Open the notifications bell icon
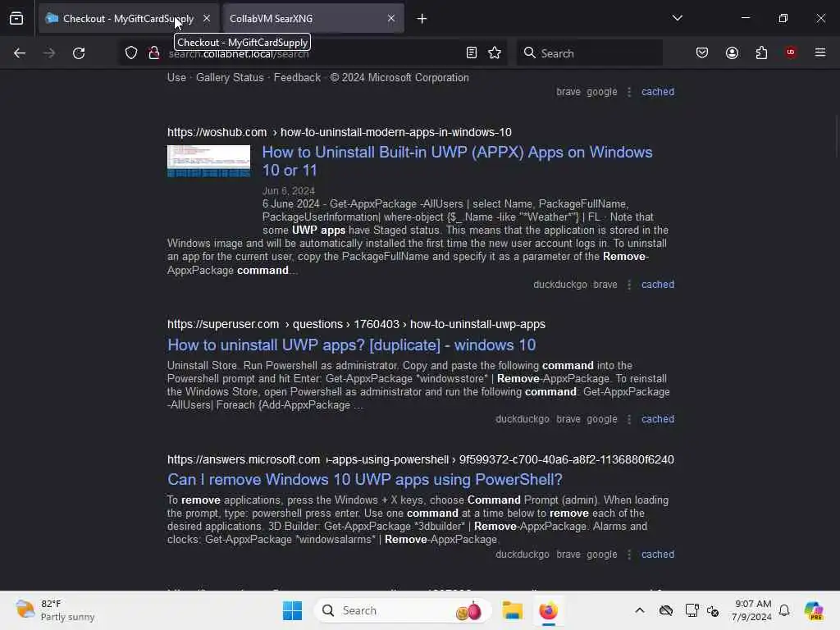This screenshot has width=840, height=630. [x=784, y=610]
